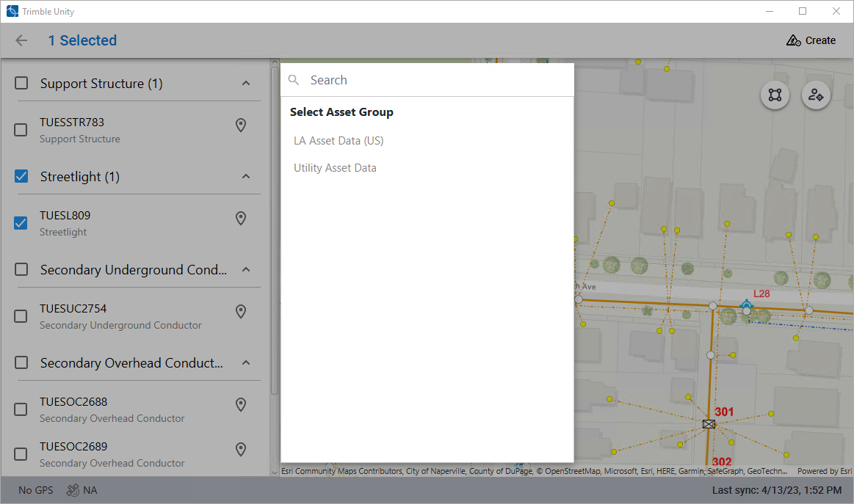854x504 pixels.
Task: Choose LA Asset Data (US) group
Action: click(x=339, y=140)
